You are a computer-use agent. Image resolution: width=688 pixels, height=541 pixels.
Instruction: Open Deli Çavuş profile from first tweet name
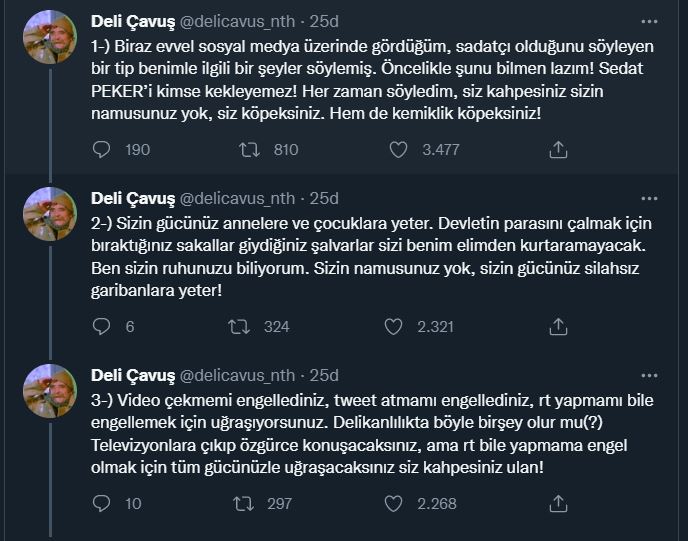pos(132,21)
